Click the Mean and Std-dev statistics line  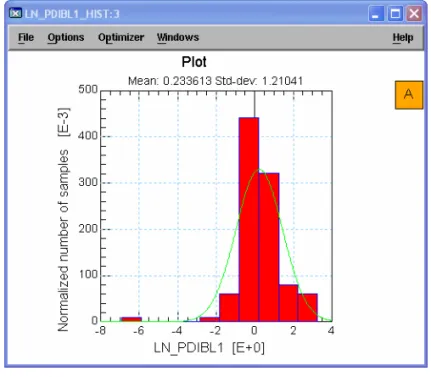[x=215, y=81]
